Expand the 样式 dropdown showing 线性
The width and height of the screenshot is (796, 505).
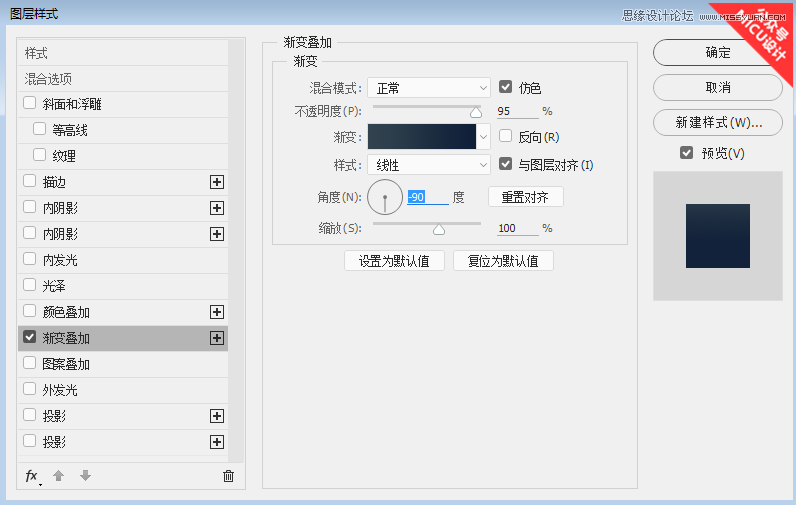[428, 164]
